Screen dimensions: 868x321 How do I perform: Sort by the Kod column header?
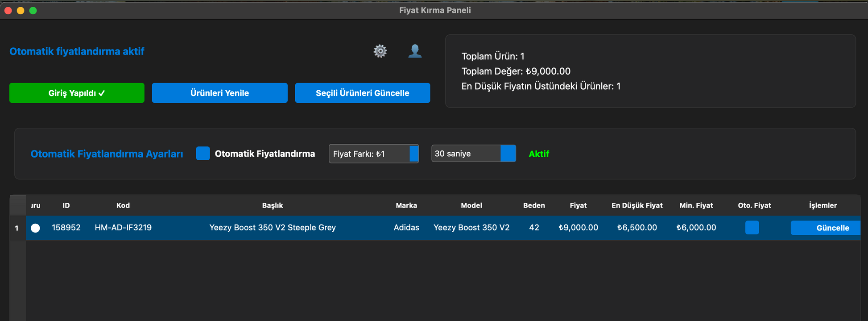(123, 205)
